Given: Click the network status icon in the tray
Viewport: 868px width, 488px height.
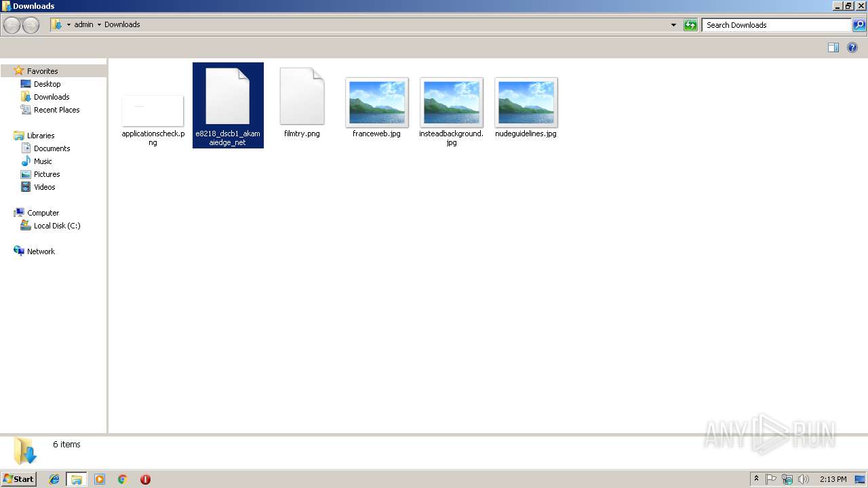Looking at the screenshot, I should coord(787,479).
